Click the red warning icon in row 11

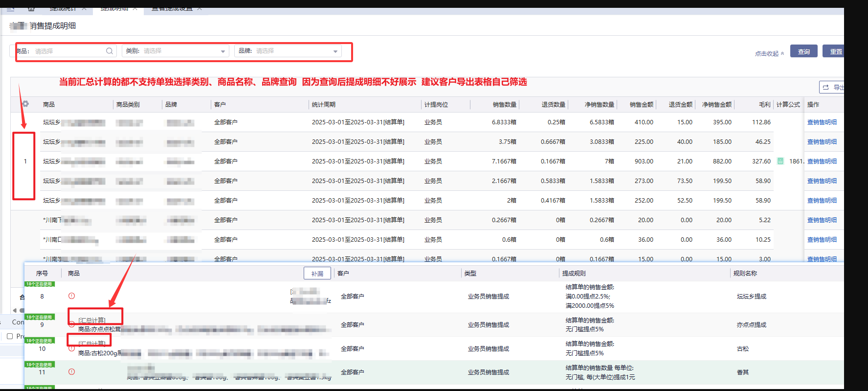[72, 372]
